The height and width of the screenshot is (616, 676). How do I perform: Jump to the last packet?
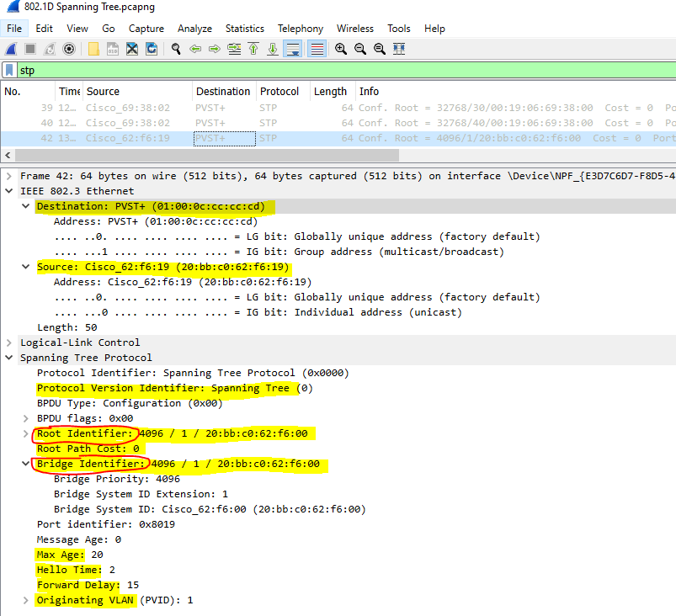[x=273, y=49]
